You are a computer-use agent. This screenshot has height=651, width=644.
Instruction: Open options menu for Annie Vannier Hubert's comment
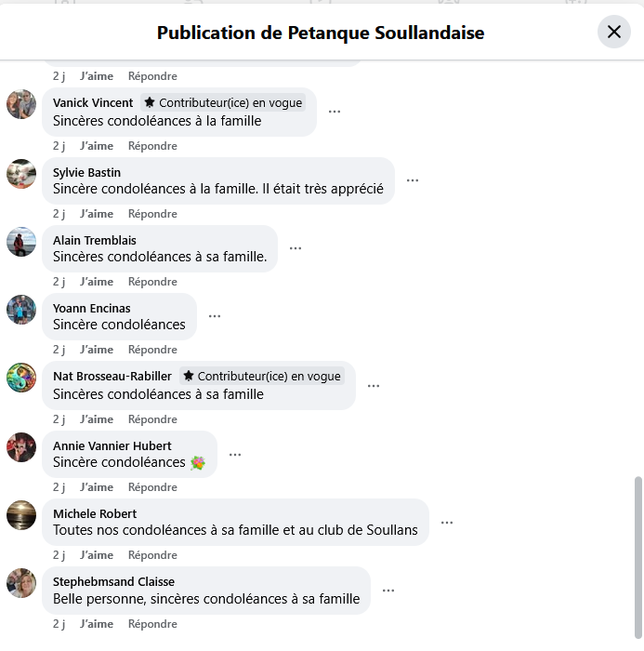(x=235, y=455)
